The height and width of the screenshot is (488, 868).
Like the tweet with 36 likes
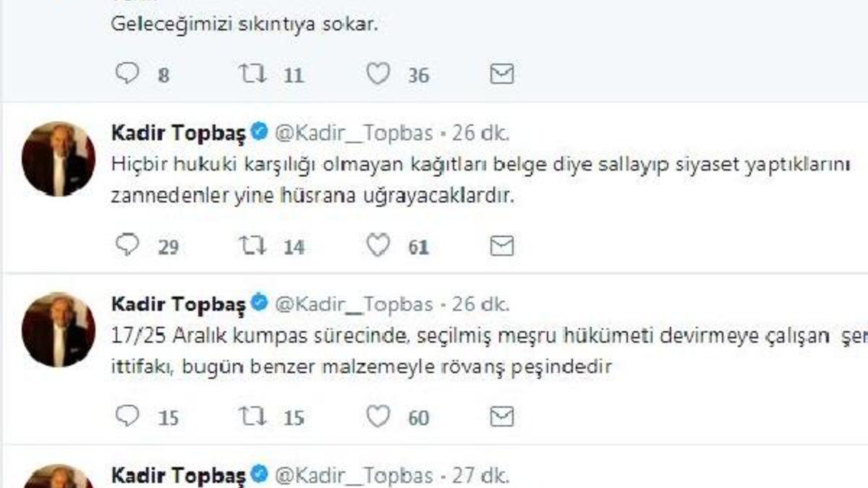[378, 74]
